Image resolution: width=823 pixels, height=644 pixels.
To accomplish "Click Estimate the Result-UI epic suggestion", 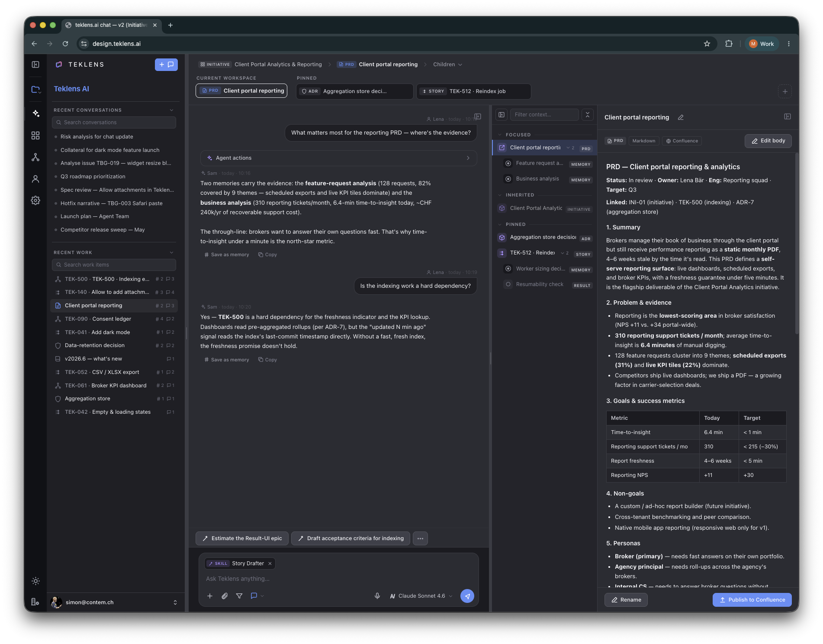I will pyautogui.click(x=242, y=538).
